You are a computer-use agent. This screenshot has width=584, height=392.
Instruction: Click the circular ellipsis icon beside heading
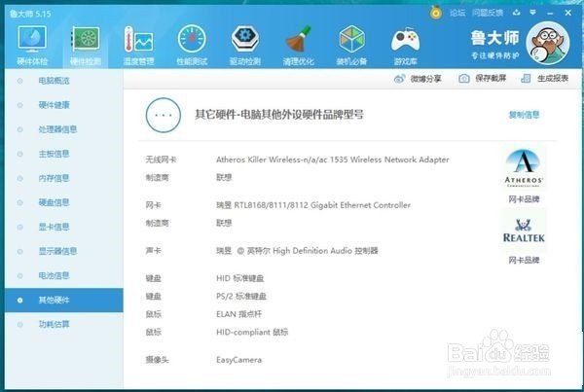click(x=164, y=115)
